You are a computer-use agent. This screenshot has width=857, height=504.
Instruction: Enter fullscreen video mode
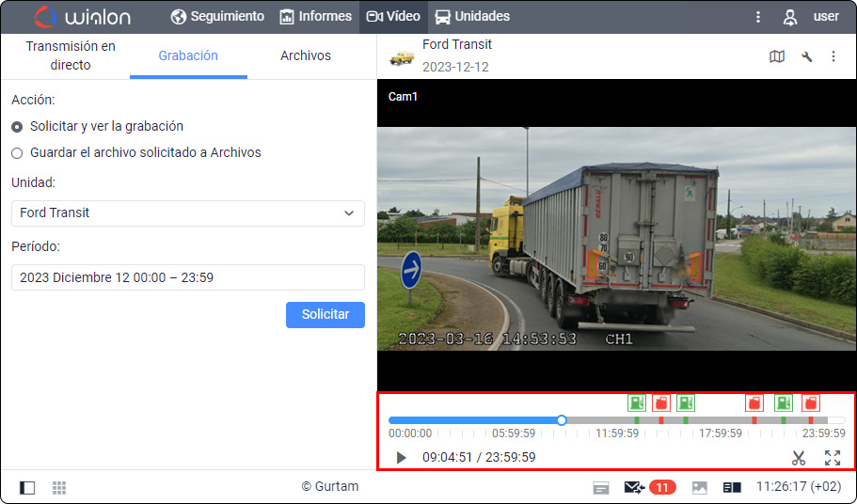click(833, 458)
